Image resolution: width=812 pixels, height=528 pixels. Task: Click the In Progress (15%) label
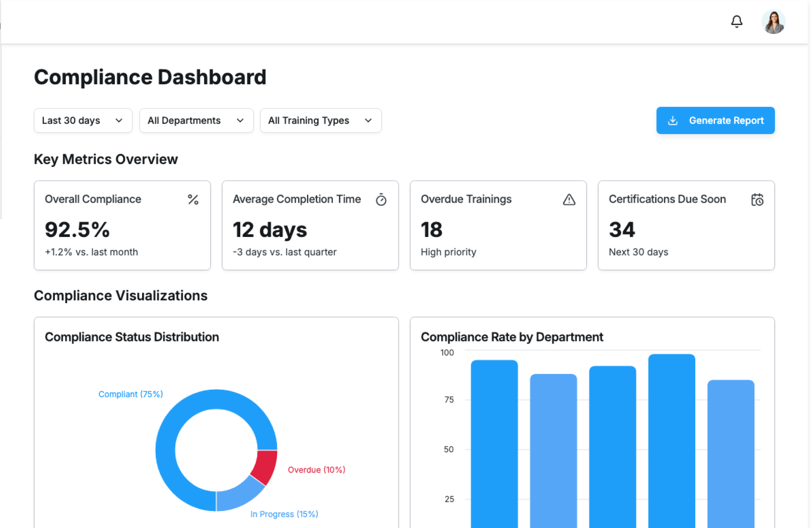click(x=284, y=514)
